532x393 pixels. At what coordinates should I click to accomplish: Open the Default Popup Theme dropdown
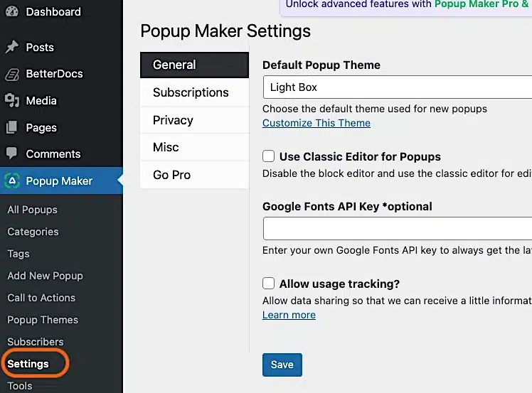tap(398, 87)
